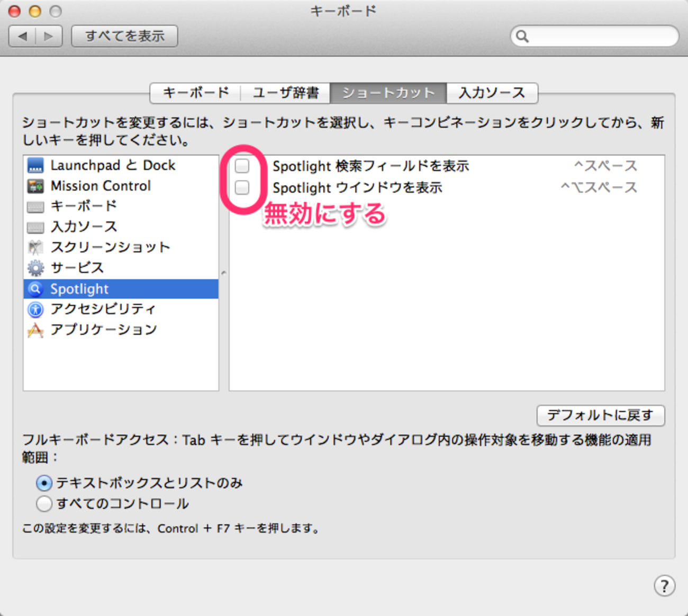Click the Spotlight ウインドウを表示 label
688x616 pixels.
coord(357,188)
